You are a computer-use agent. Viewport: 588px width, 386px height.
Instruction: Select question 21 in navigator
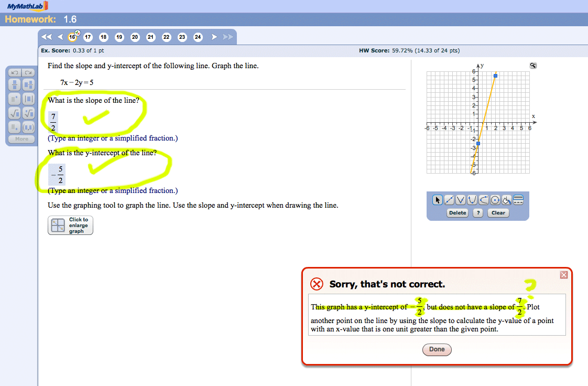tap(151, 37)
